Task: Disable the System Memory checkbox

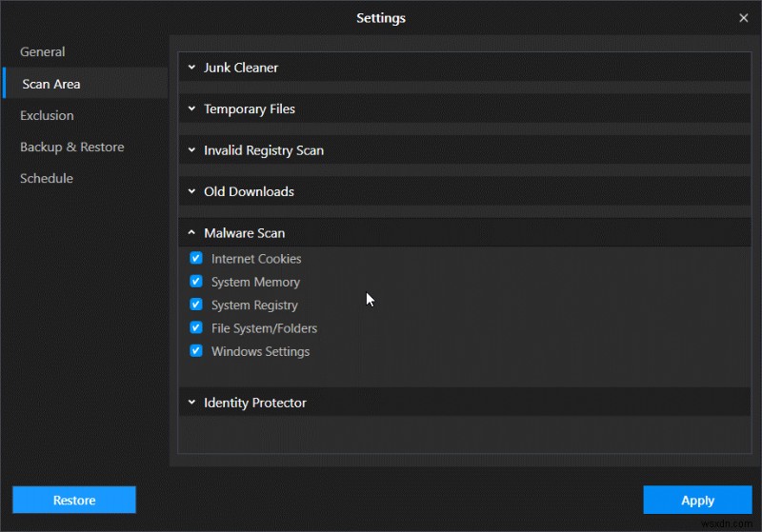Action: 196,282
